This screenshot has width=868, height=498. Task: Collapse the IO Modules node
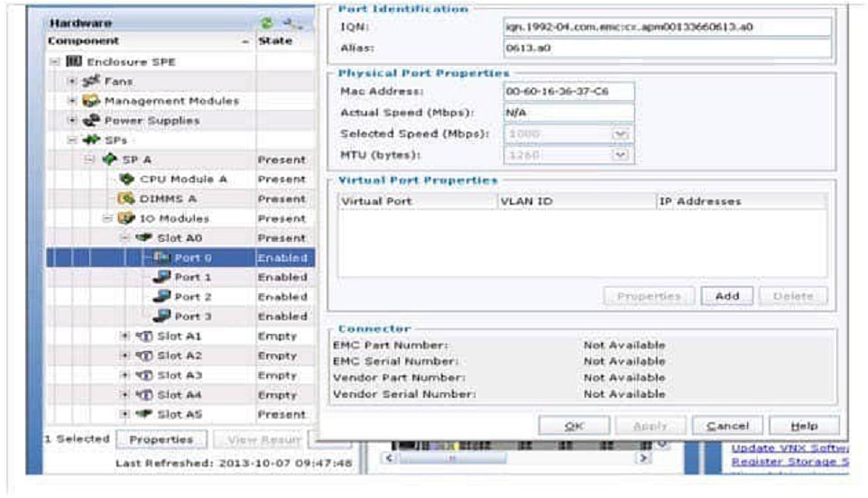tap(107, 219)
